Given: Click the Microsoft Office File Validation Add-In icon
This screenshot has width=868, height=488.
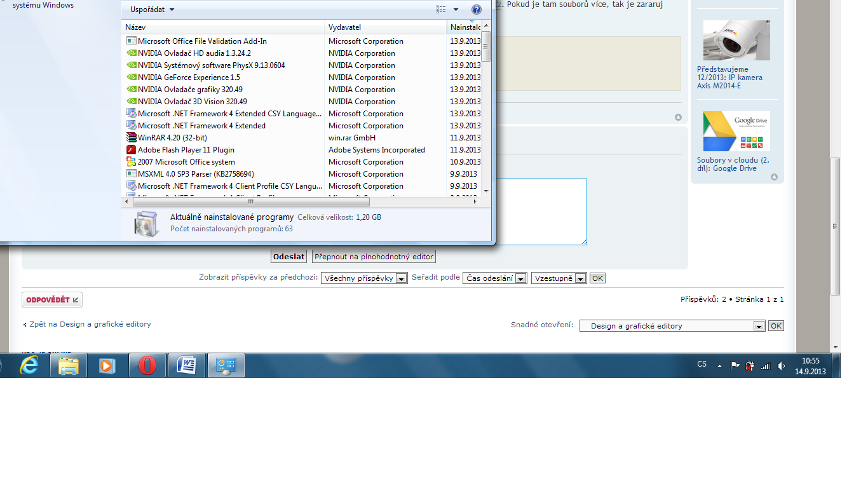Looking at the screenshot, I should [x=132, y=41].
